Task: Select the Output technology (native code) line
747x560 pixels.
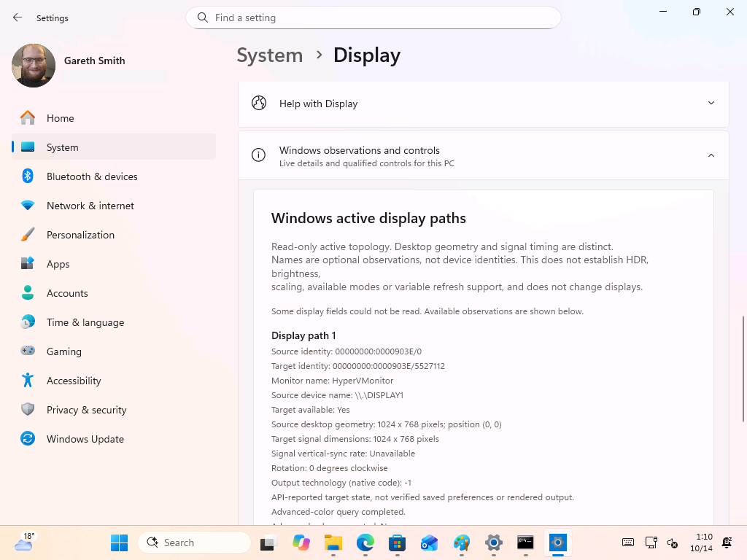Action: tap(341, 483)
